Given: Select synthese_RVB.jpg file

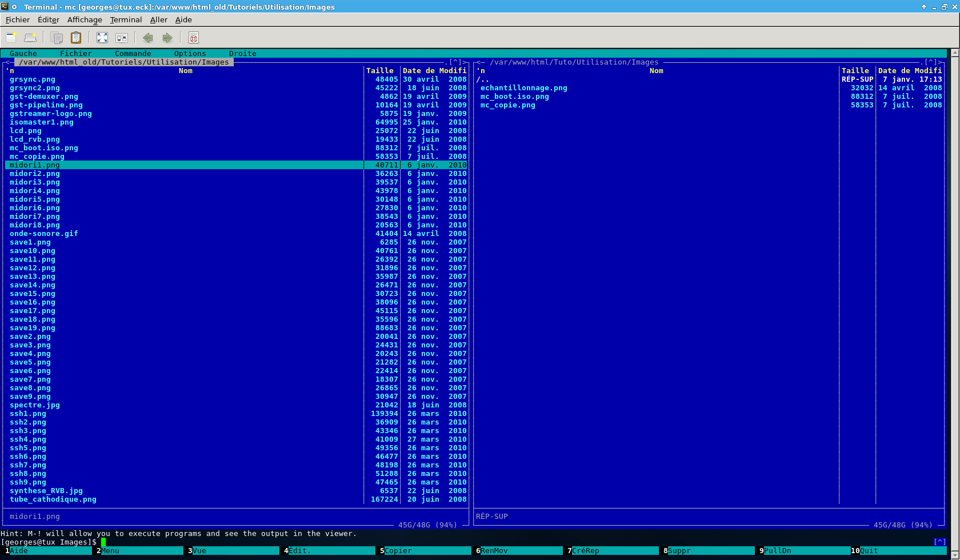Looking at the screenshot, I should click(46, 491).
